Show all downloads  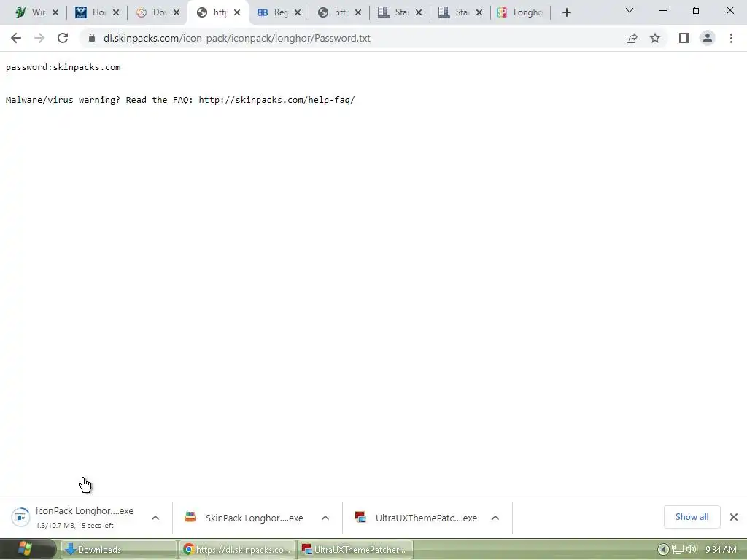tap(692, 517)
